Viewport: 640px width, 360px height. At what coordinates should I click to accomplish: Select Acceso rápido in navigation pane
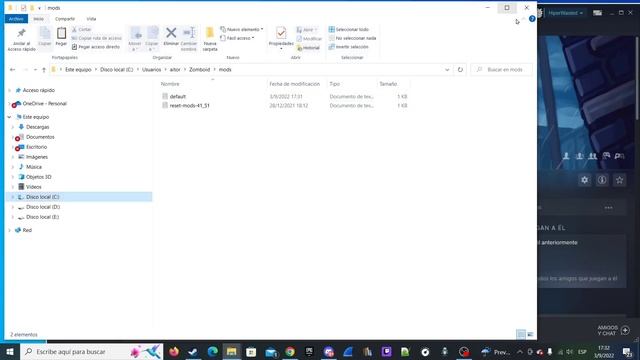pyautogui.click(x=38, y=90)
